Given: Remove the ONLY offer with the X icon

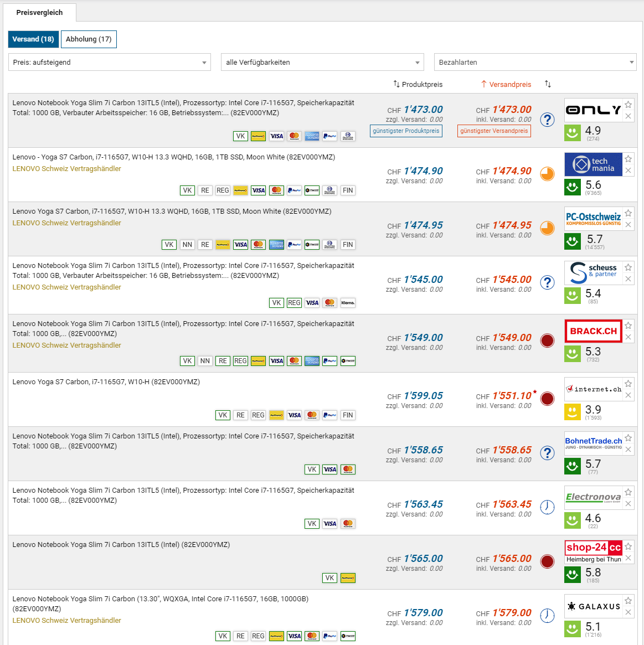Looking at the screenshot, I should click(628, 116).
